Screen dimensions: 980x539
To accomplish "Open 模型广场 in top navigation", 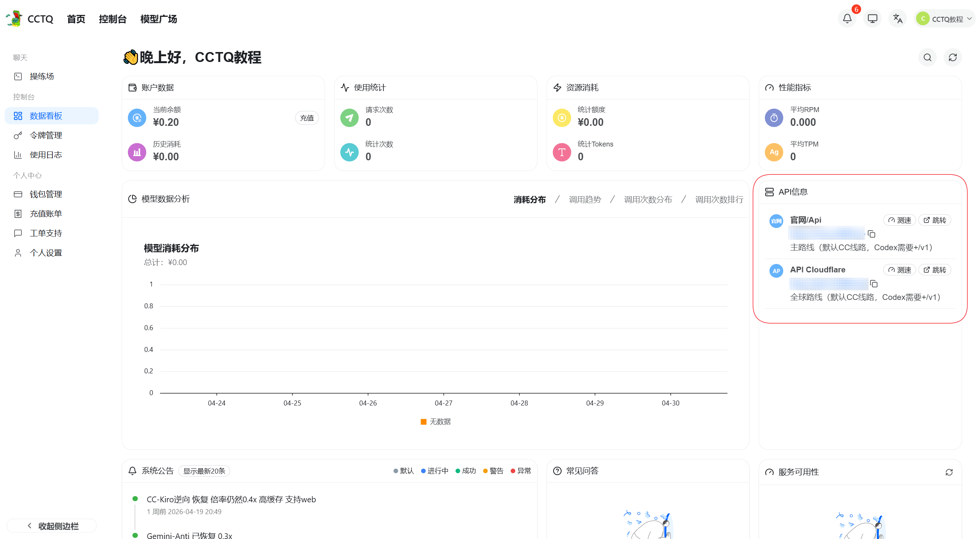I will pos(158,19).
